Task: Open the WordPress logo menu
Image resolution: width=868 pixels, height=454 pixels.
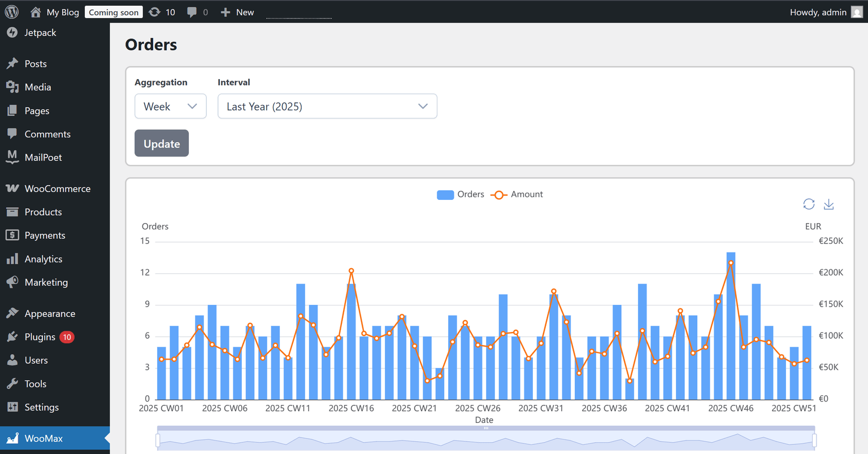Action: point(12,12)
